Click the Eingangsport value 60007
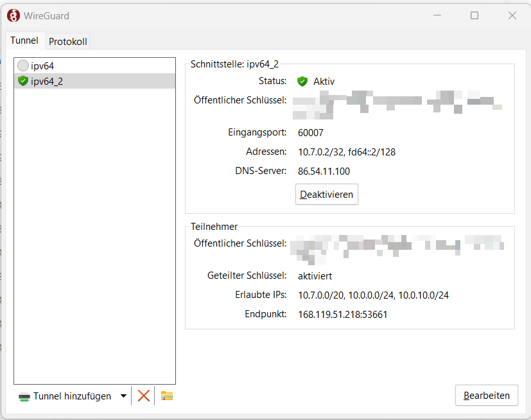 311,132
